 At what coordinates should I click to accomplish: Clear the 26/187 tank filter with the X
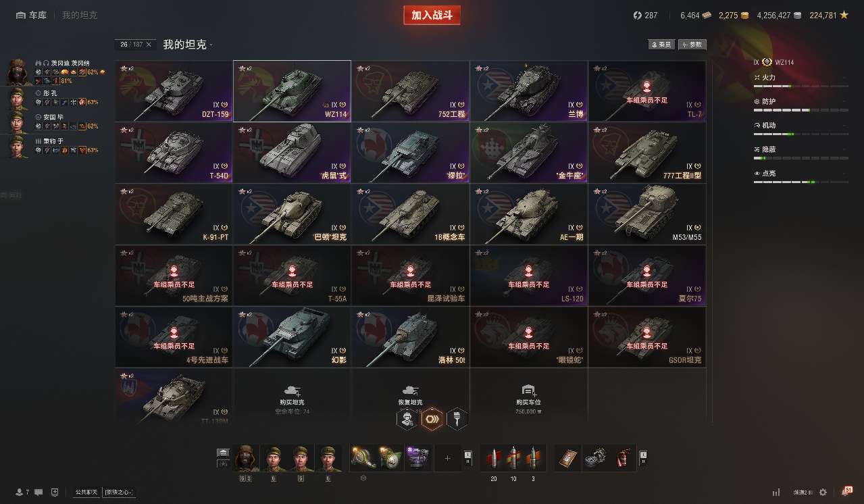[x=149, y=45]
